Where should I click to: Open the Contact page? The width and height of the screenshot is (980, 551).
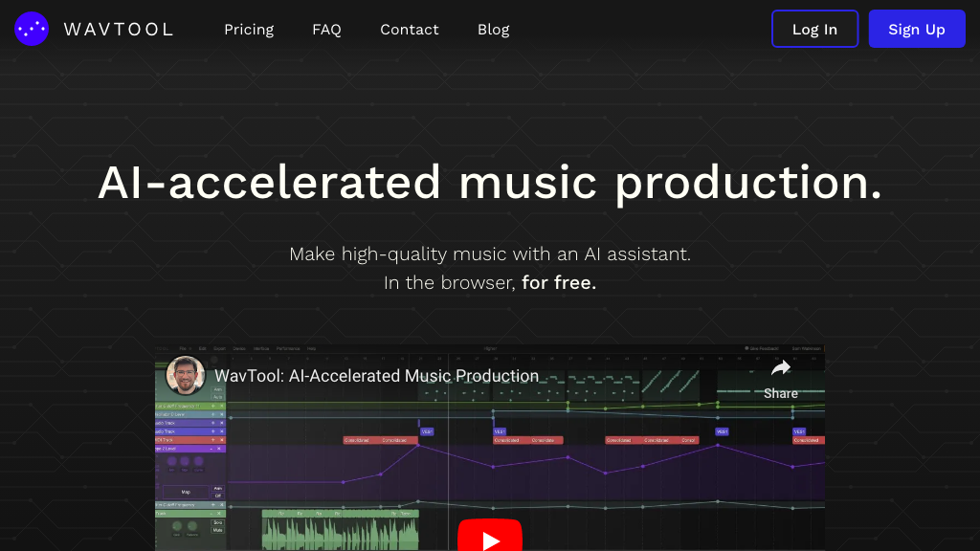410,30
